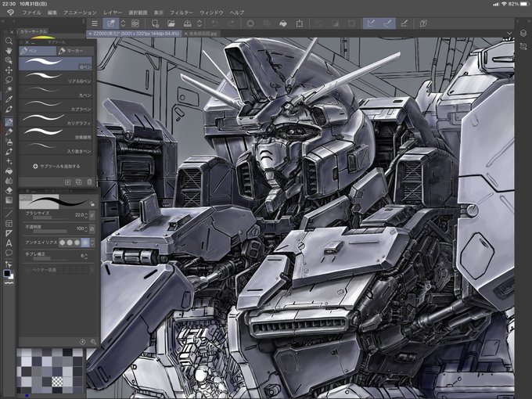Screen dimensions: 532x399
Task: Open brush size dynamics button
Action: pos(92,215)
